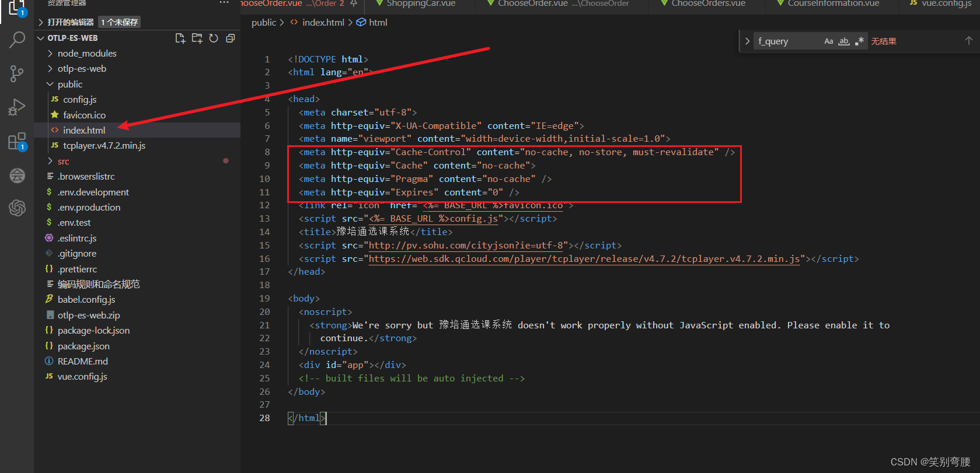This screenshot has height=473, width=980.
Task: Click the 1个未保存 unsaved badge
Action: (x=119, y=22)
